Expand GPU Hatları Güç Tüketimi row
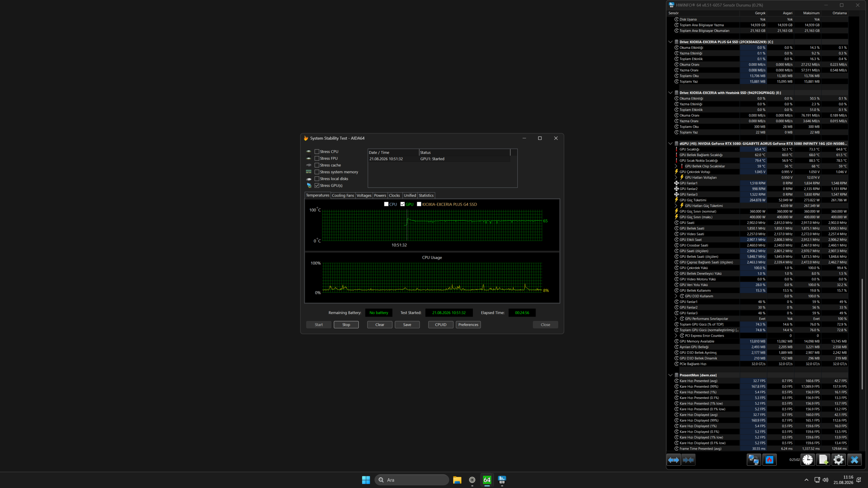This screenshot has height=488, width=868. coord(676,206)
